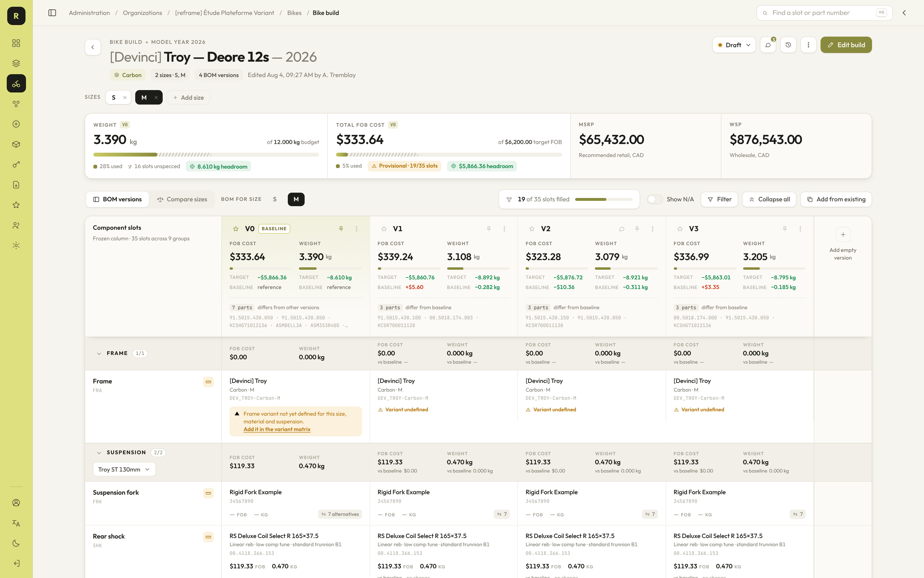924x578 pixels.
Task: Open the star favorites icon in sidebar
Action: pos(16,205)
